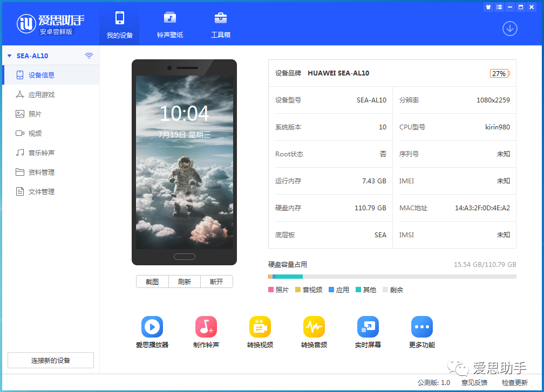Click the resolution value 1080x2259
Image resolution: width=544 pixels, height=392 pixels.
click(x=493, y=100)
